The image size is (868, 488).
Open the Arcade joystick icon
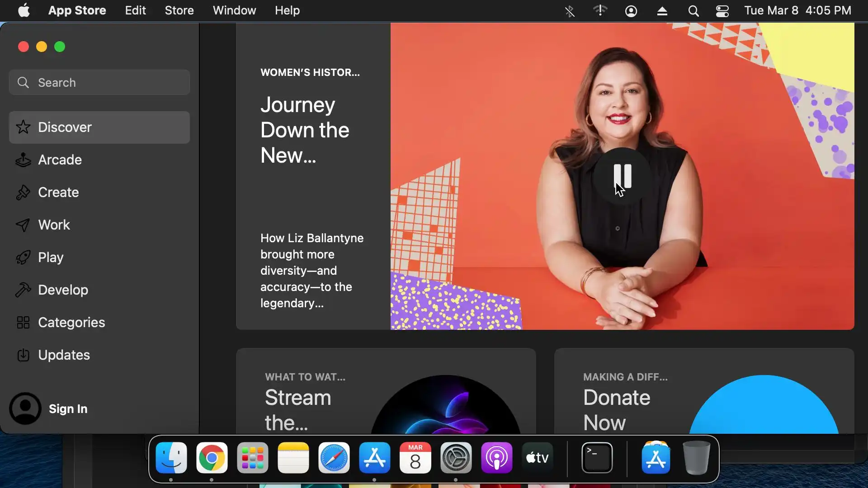pos(23,160)
